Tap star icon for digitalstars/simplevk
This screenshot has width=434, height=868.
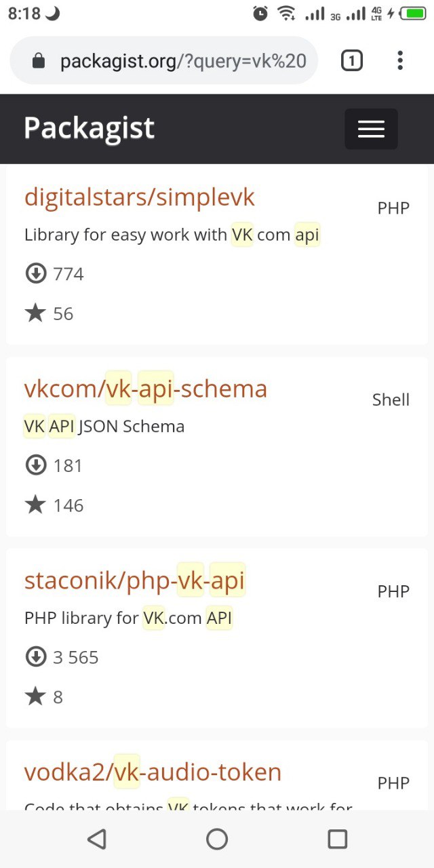tap(35, 313)
